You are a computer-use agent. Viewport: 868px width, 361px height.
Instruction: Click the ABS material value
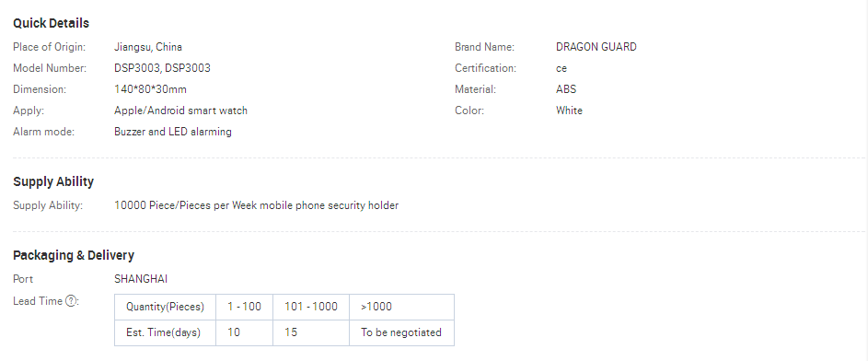[x=566, y=89]
